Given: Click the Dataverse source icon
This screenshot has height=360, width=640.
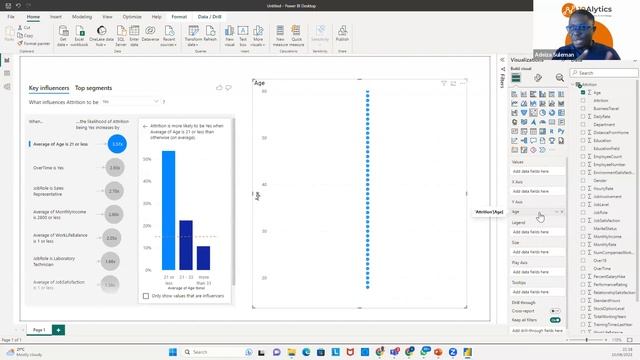Looking at the screenshot, I should 150,31.
